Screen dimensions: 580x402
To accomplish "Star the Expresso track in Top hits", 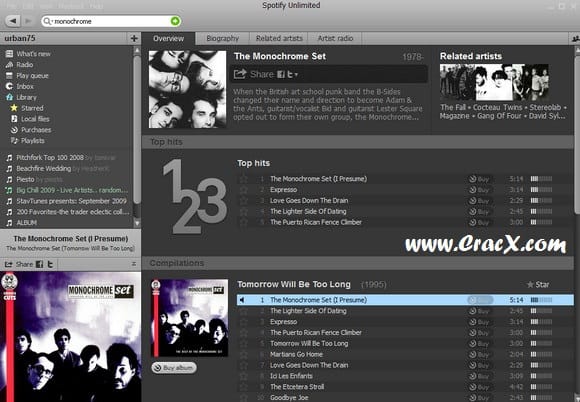I will click(x=244, y=190).
